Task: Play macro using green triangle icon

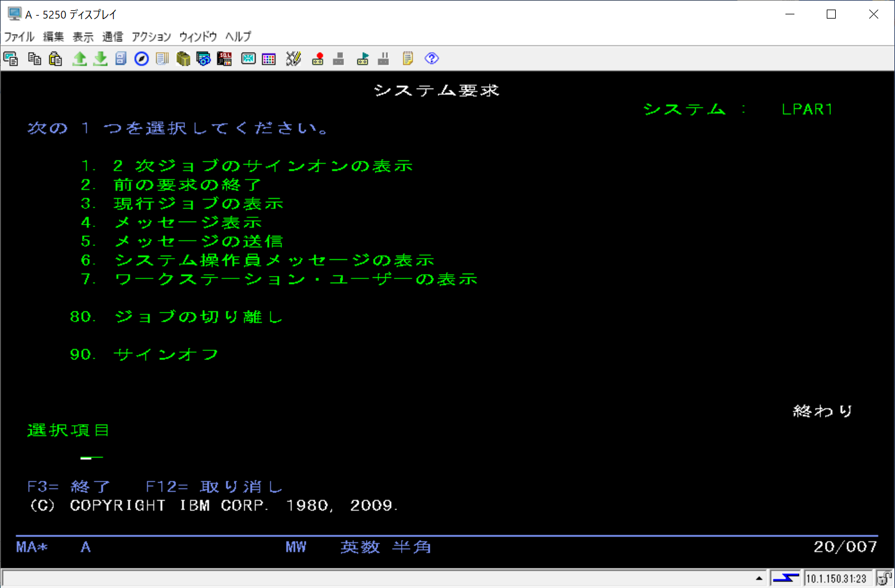Action: tap(363, 59)
